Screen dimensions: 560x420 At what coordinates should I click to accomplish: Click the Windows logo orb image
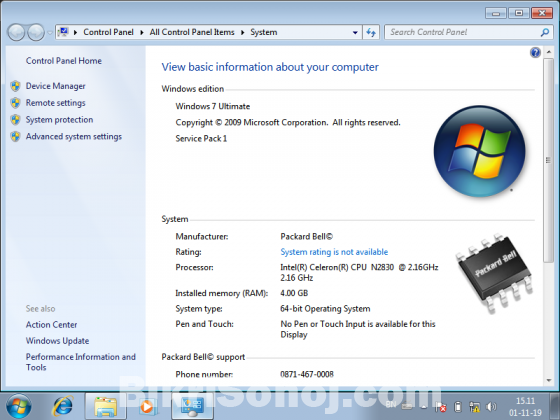[x=480, y=151]
